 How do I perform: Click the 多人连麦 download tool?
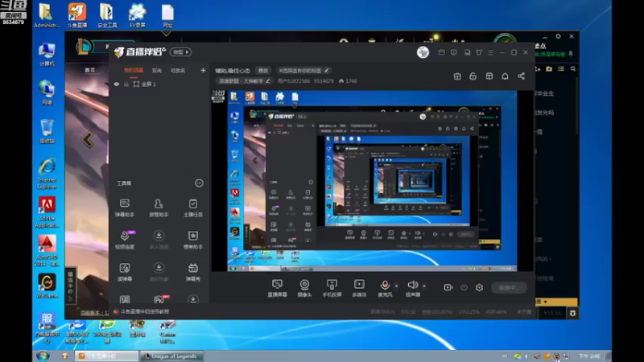159,240
